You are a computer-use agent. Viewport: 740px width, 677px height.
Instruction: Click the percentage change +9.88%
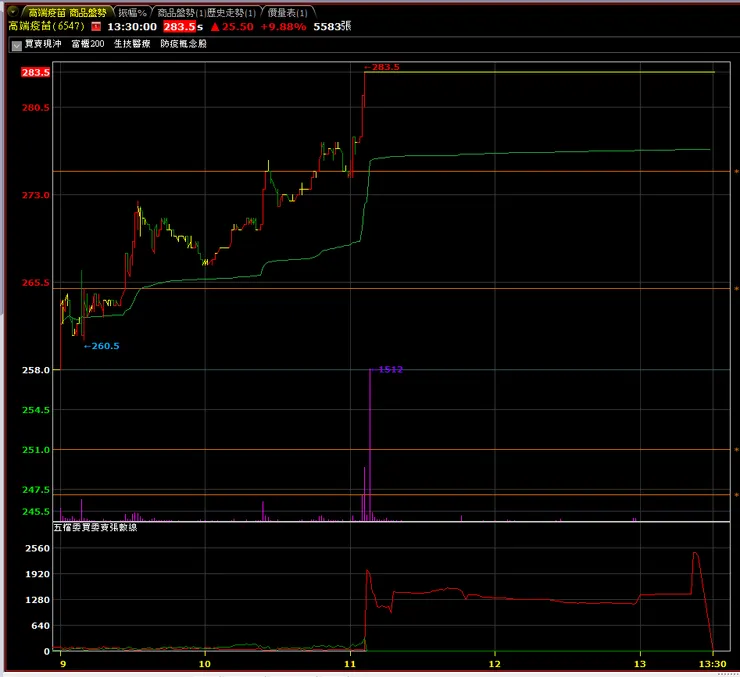(x=283, y=26)
